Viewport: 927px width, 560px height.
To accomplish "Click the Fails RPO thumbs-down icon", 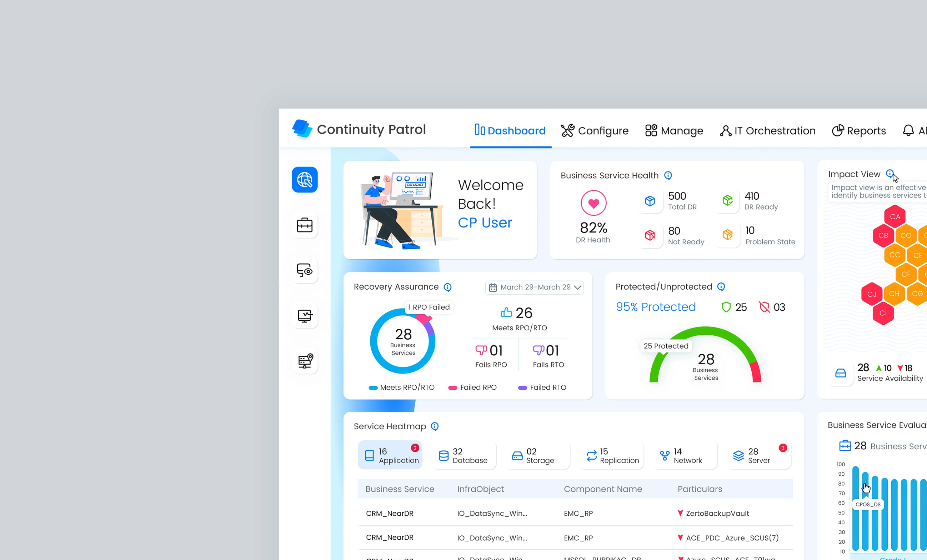I will (x=481, y=350).
